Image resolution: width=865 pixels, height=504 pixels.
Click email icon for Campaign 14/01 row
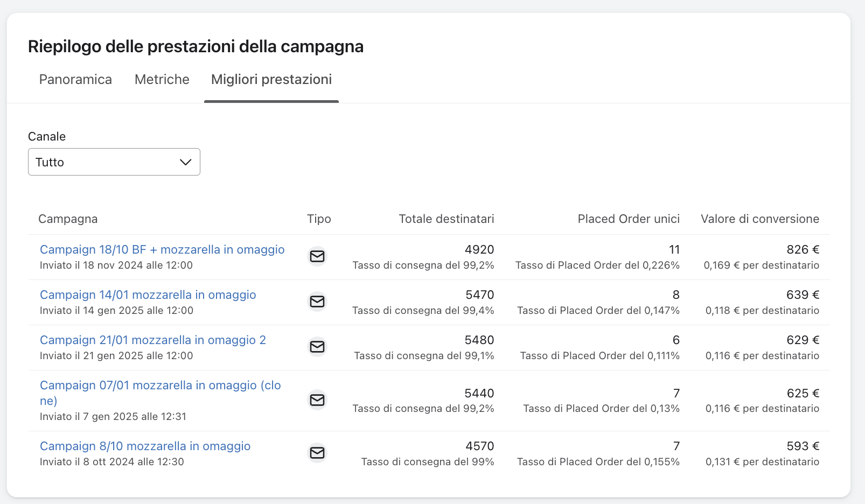tap(317, 302)
